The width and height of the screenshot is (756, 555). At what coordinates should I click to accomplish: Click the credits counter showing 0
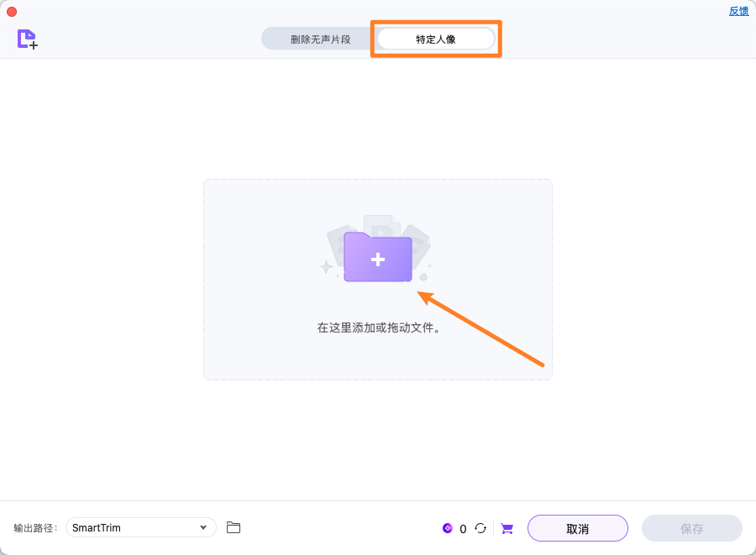(x=462, y=529)
